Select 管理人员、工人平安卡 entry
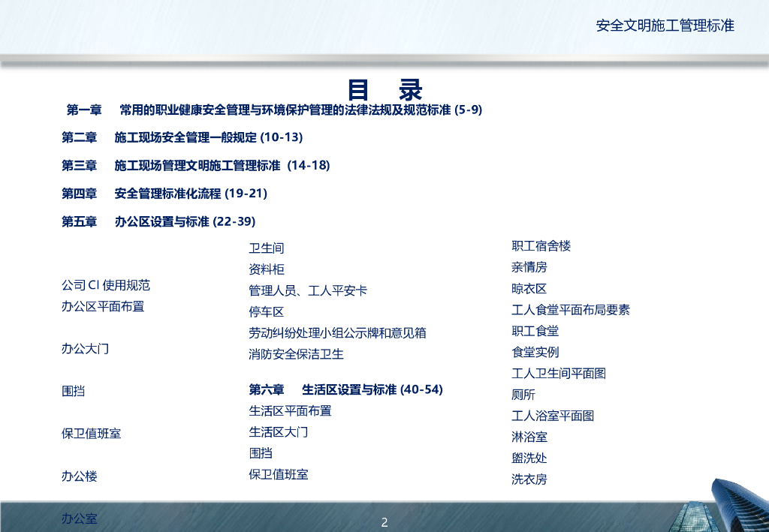This screenshot has height=532, width=769. tap(308, 290)
